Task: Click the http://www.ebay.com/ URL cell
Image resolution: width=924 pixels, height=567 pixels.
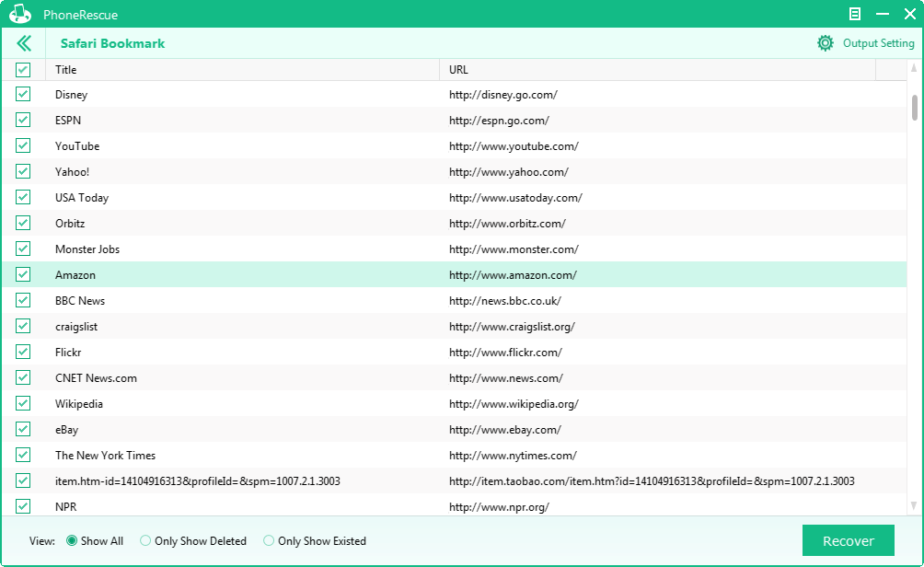Action: tap(505, 430)
